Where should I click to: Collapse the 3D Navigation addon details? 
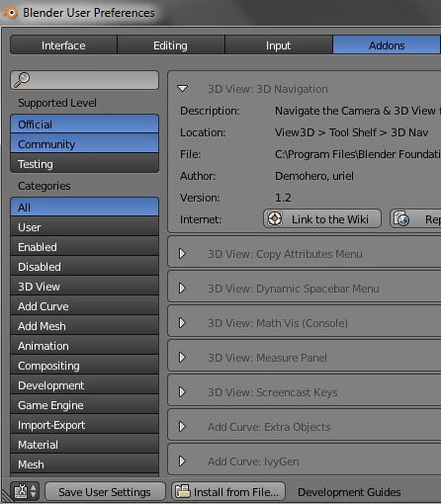(x=182, y=89)
